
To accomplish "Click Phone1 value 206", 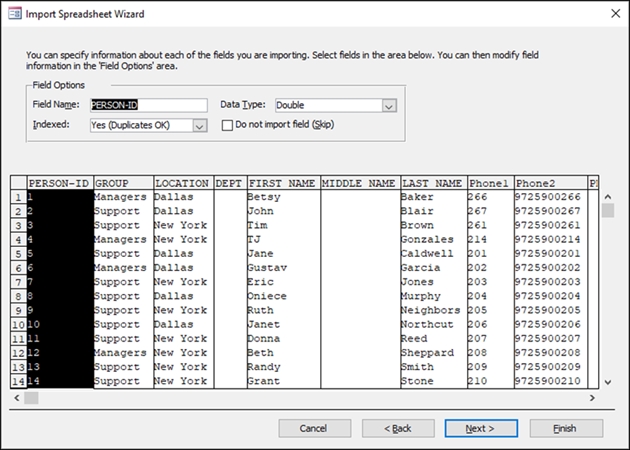I will [x=477, y=324].
